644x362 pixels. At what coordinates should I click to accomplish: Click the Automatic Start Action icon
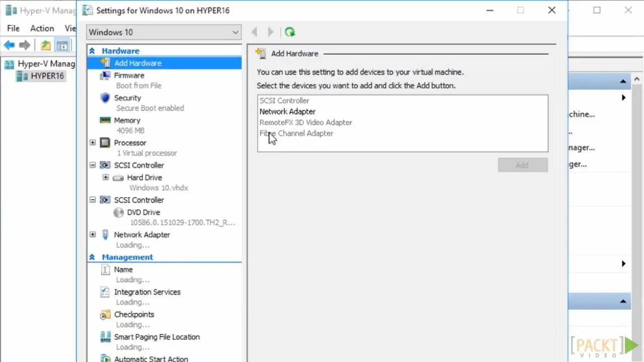105,358
